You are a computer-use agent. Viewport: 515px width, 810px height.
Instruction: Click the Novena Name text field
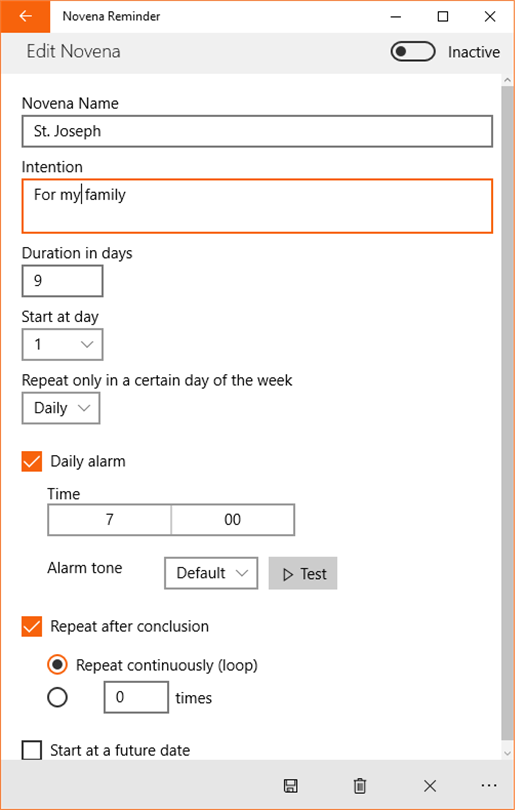[257, 131]
